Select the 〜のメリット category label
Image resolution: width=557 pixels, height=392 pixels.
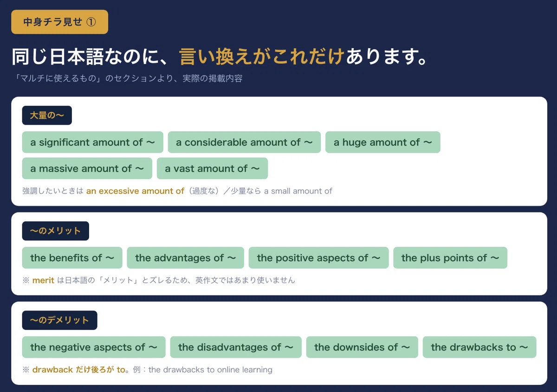point(56,231)
